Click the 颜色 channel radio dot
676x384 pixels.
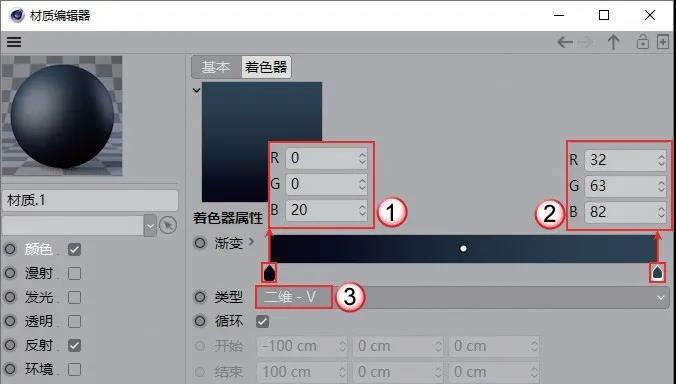(10, 249)
